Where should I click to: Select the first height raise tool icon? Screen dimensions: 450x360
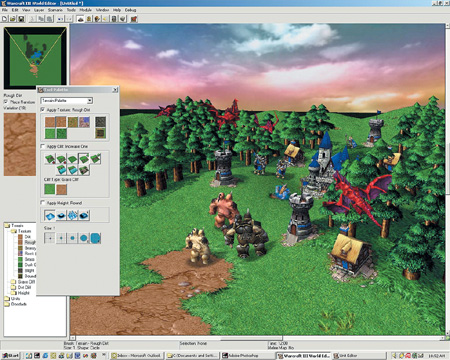(x=50, y=215)
